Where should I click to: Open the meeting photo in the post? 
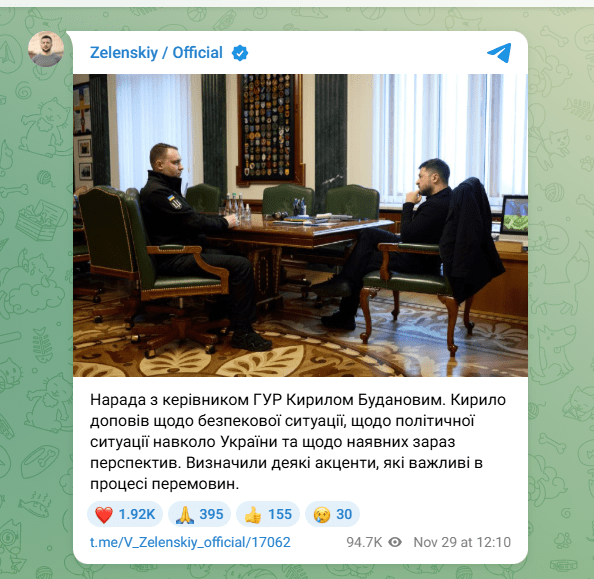tap(300, 225)
